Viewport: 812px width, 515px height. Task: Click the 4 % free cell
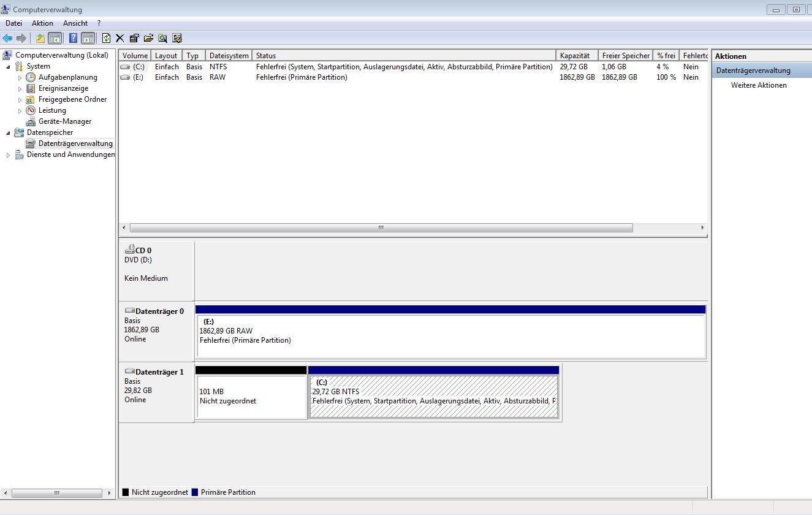point(662,67)
